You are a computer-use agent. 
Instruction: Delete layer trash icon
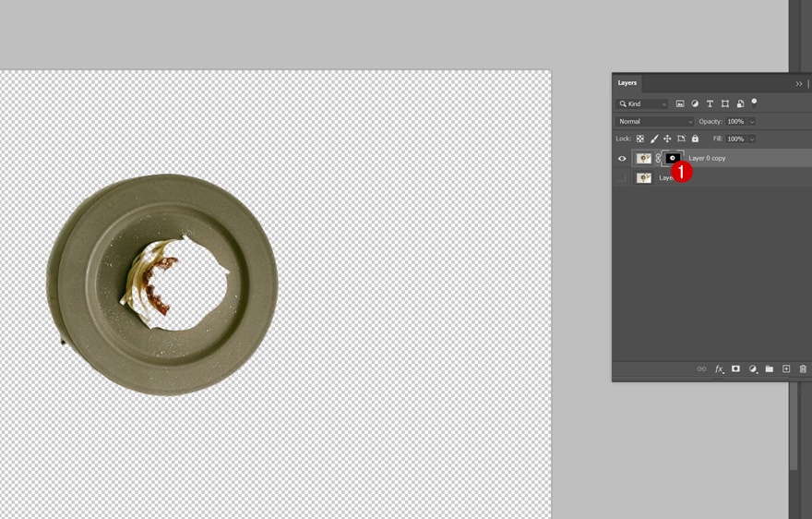pyautogui.click(x=803, y=368)
